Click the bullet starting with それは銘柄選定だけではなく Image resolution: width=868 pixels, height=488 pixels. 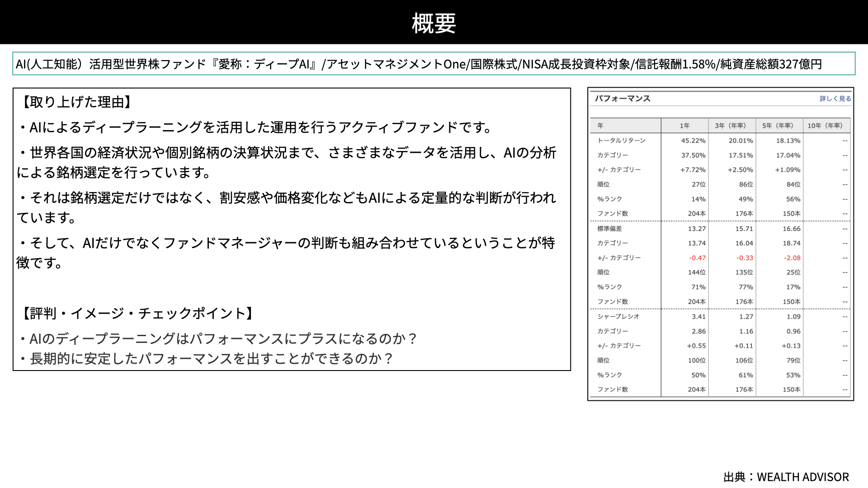[287, 207]
